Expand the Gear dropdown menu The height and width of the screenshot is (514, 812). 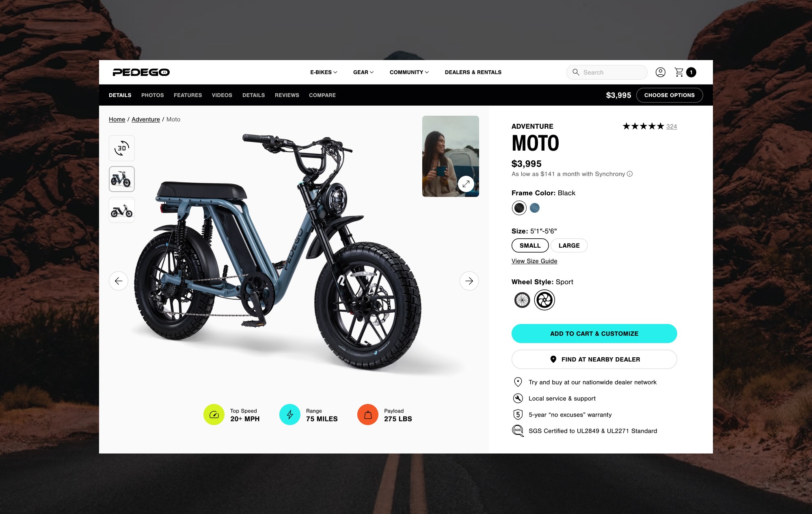pos(363,72)
